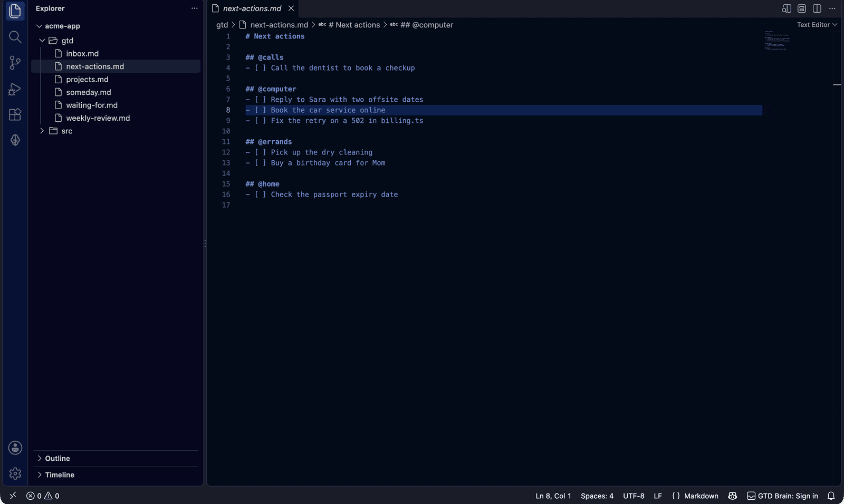
Task: Expand the src folder
Action: coord(42,131)
